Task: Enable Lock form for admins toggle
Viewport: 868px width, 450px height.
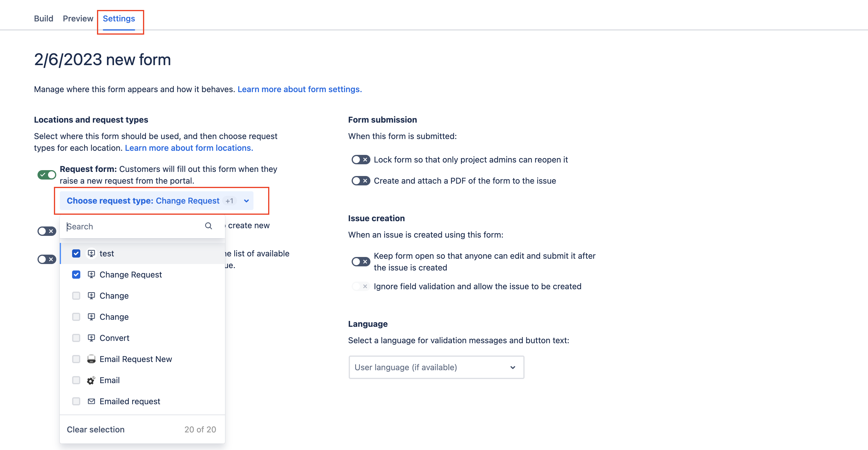Action: [x=360, y=160]
